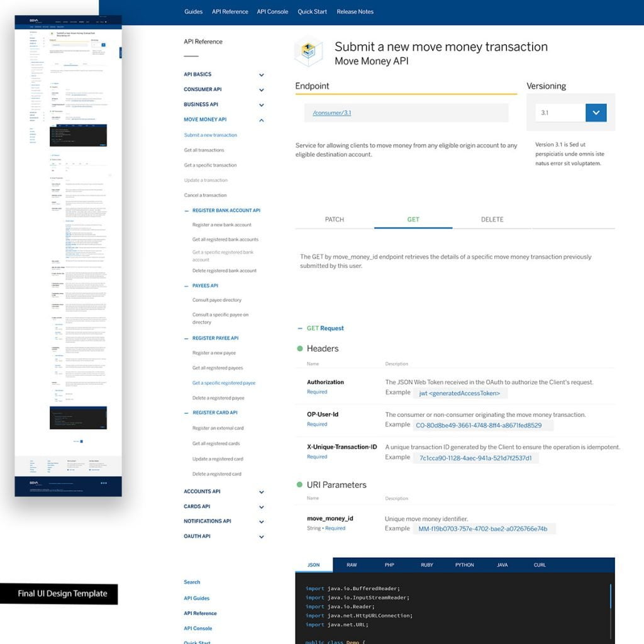Click the green status dot beside Headers
This screenshot has width=644, height=644.
tap(299, 348)
